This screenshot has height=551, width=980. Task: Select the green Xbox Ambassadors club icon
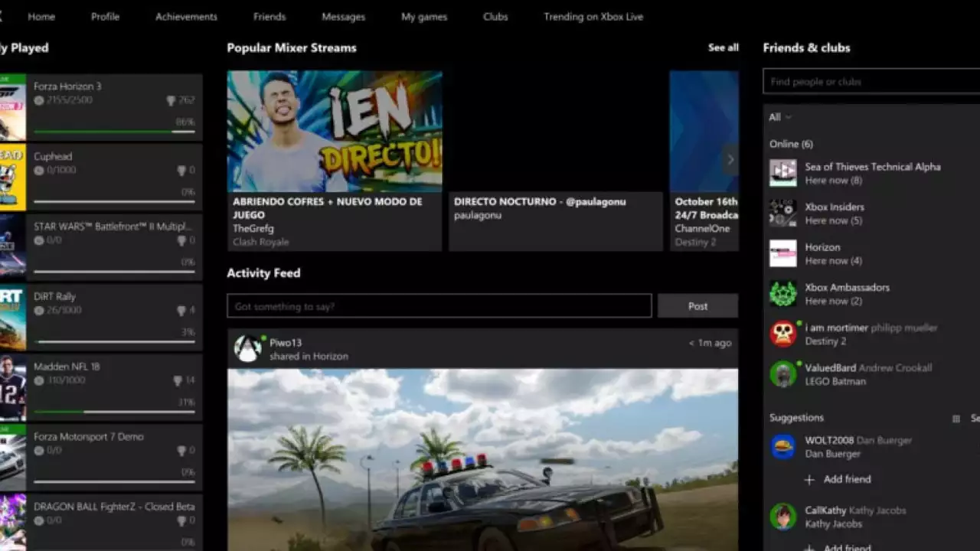(783, 294)
